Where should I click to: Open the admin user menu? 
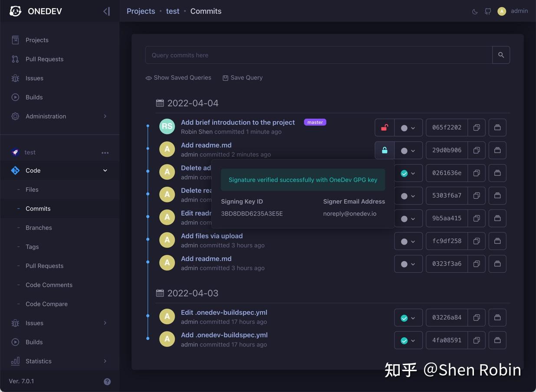point(513,11)
